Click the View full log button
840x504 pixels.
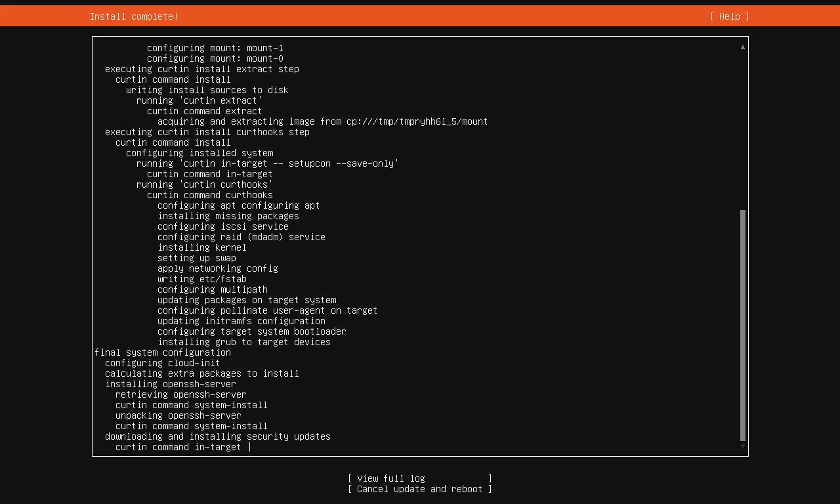pyautogui.click(x=420, y=478)
